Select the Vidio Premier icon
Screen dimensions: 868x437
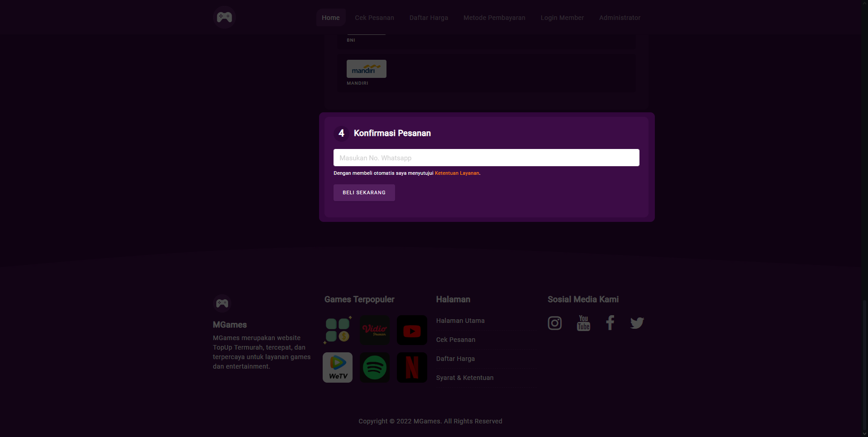(x=375, y=330)
